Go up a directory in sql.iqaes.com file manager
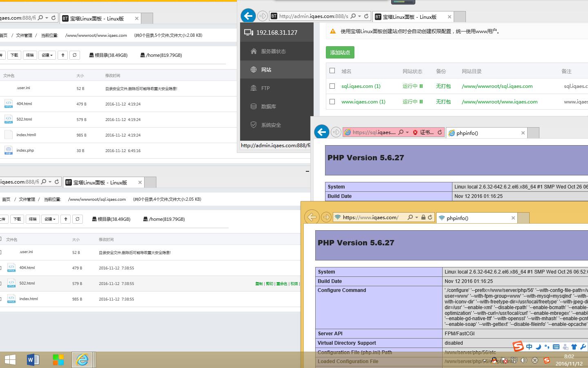Screen dimensions: 588x368 66,219
